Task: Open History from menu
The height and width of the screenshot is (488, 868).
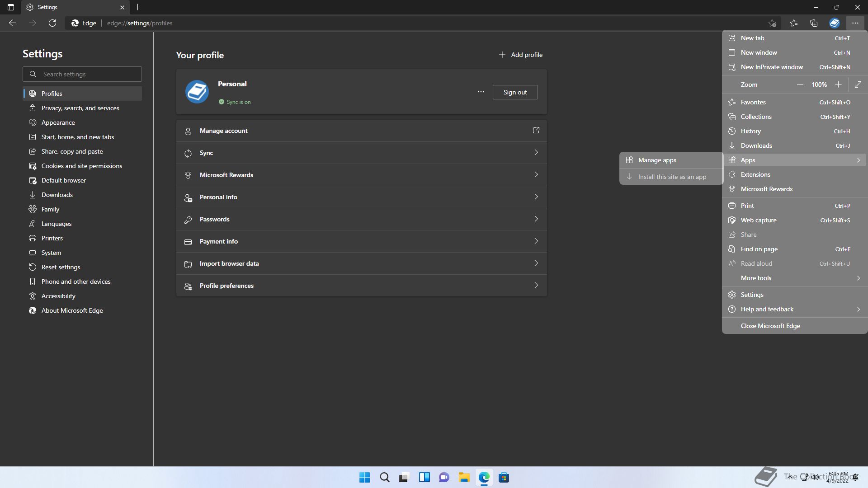Action: coord(795,131)
